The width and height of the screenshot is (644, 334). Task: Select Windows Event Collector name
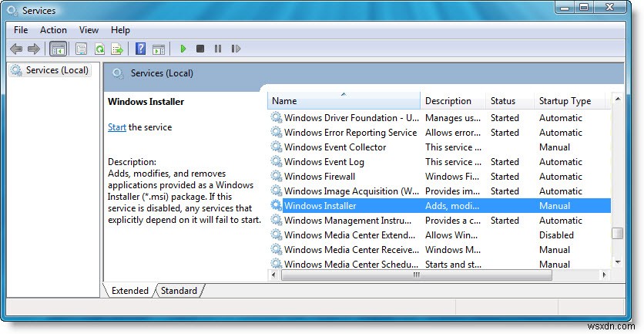(x=335, y=147)
